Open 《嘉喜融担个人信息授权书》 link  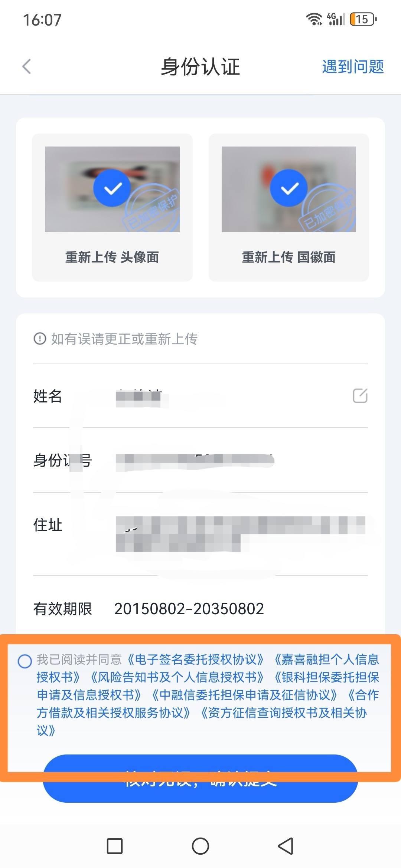208,668
